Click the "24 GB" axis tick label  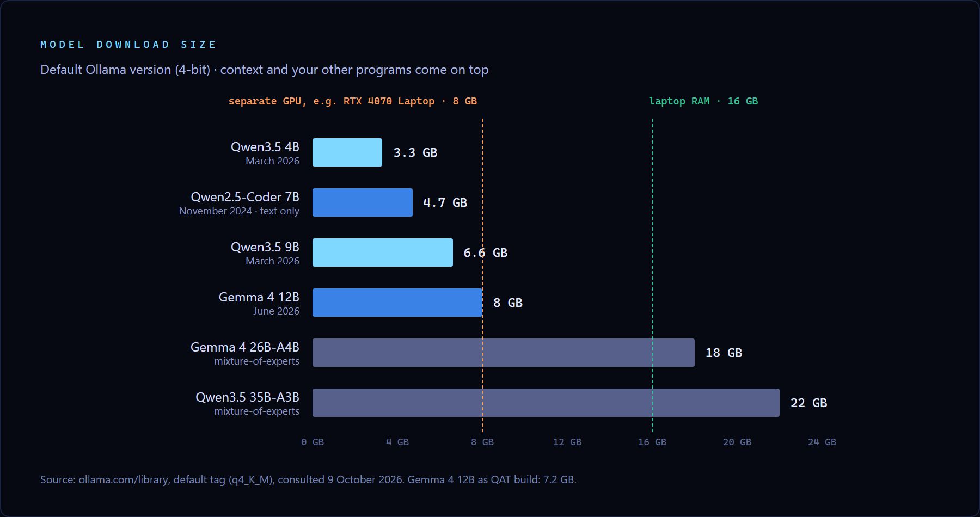[x=822, y=442]
